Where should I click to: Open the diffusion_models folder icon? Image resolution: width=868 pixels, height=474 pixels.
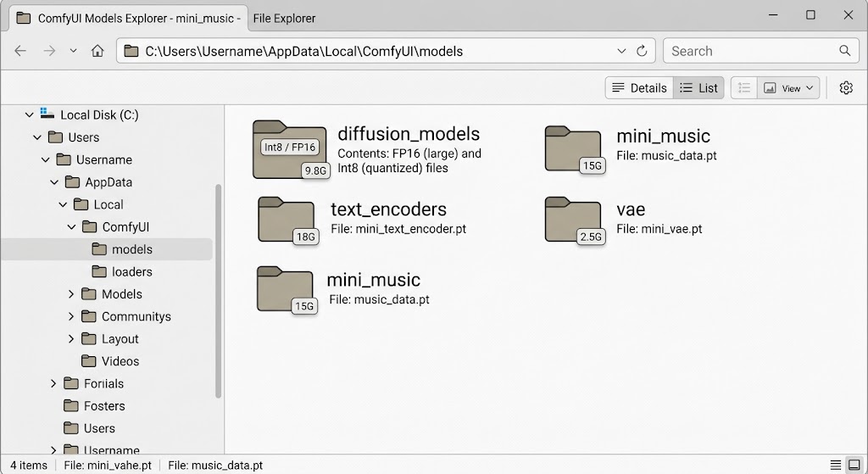290,150
